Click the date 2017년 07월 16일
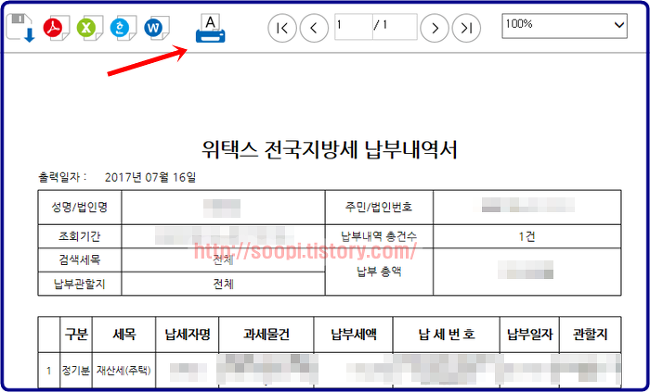The height and width of the screenshot is (392, 650). (x=150, y=177)
